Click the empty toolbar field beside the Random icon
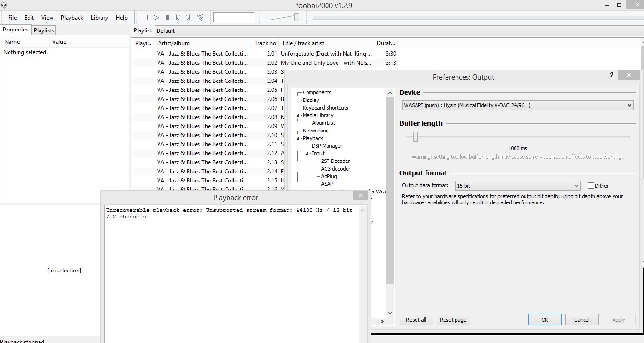 pos(234,18)
